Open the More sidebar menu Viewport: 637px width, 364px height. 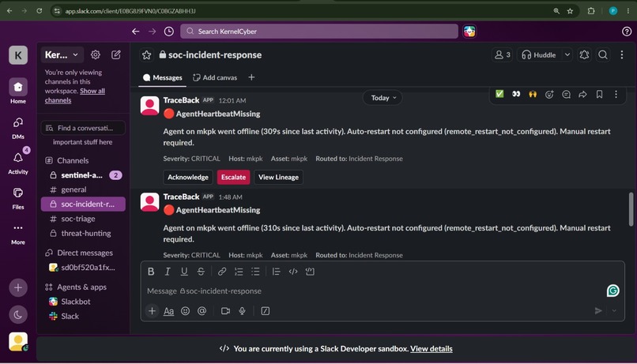[18, 234]
